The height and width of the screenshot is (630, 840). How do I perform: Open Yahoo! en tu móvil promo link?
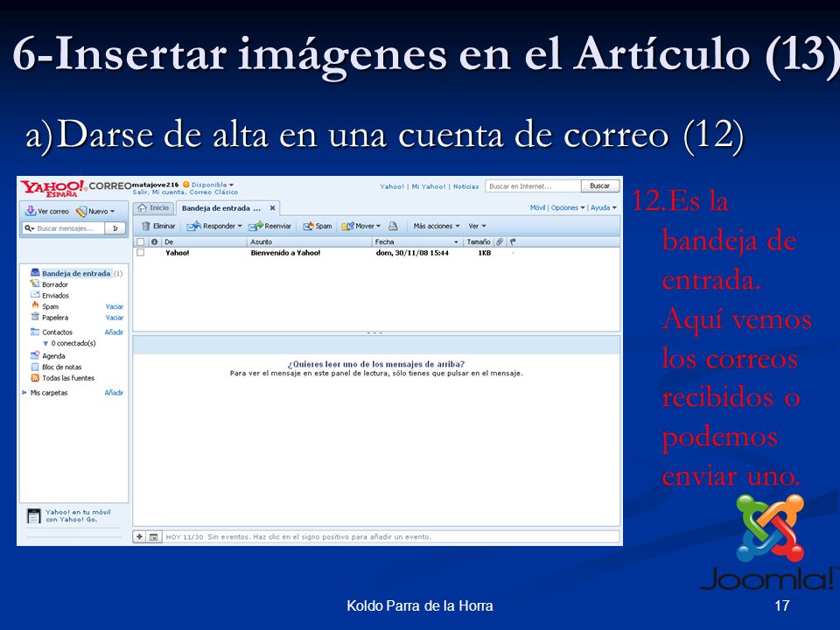coord(78,516)
